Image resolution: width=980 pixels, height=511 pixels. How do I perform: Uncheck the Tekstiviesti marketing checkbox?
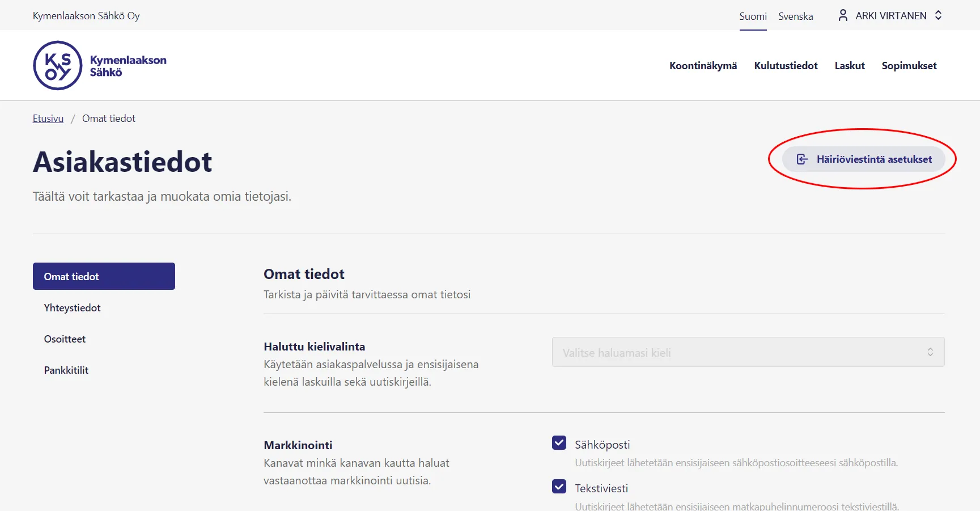pos(559,487)
